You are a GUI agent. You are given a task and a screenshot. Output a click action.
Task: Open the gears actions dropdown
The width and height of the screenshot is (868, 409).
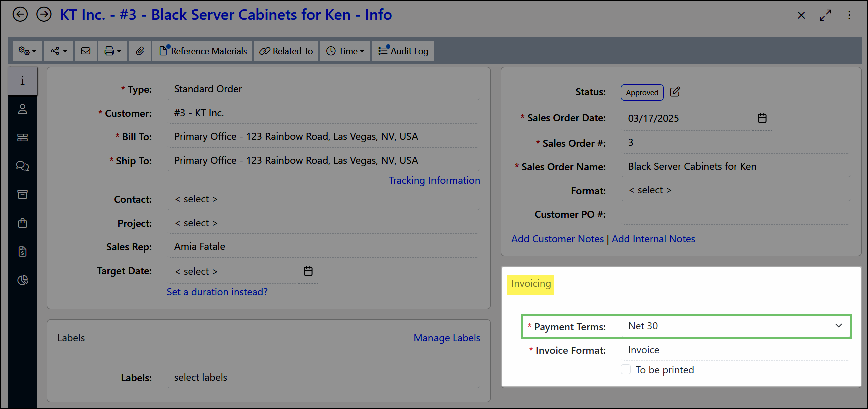28,51
